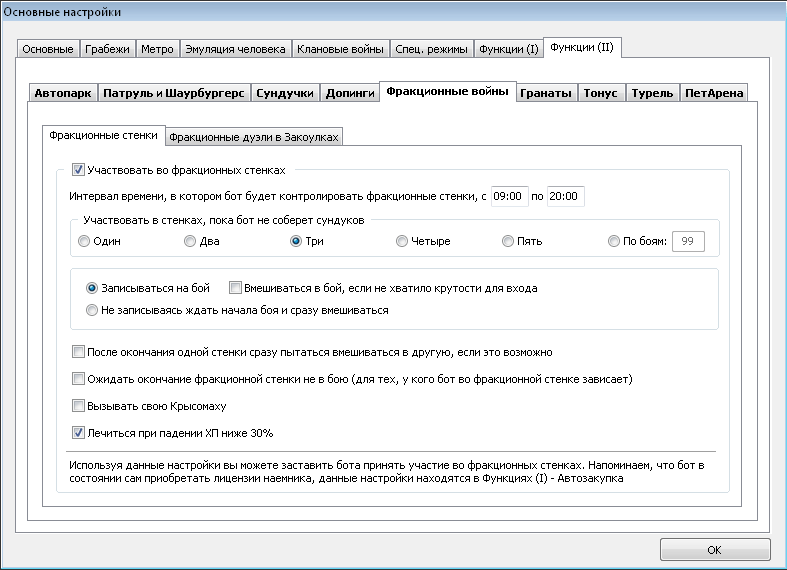This screenshot has height=570, width=787.
Task: Click the note beginning Используя данные настройки
Action: 386,472
